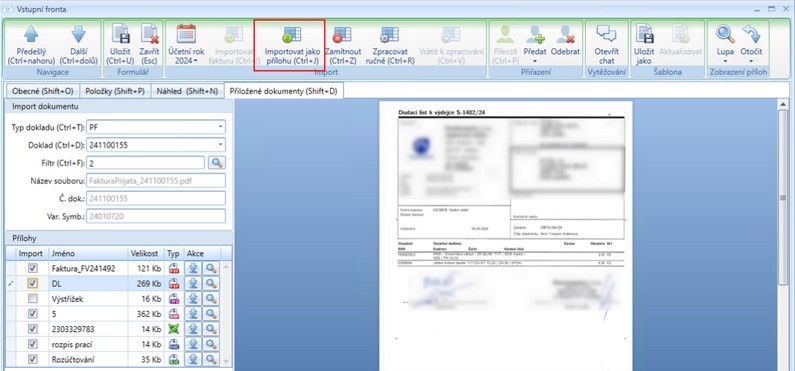Expand Typ dokladu combo box
This screenshot has width=795, height=371.
tap(220, 128)
